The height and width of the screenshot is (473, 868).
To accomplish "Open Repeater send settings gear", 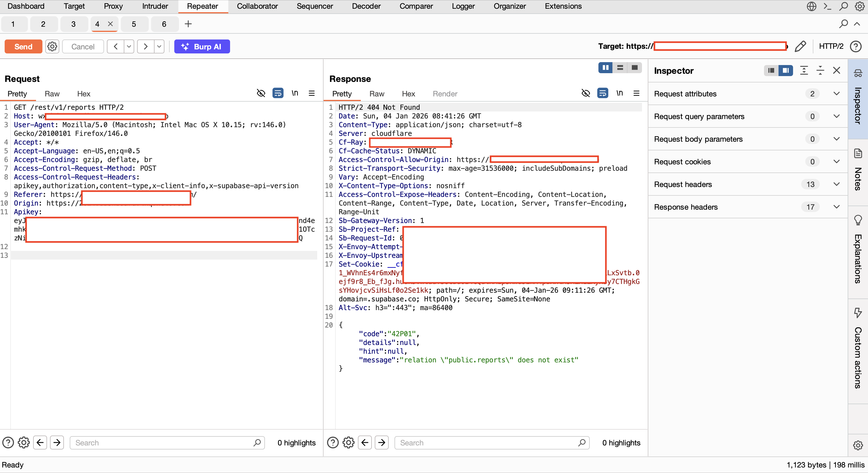I will click(x=52, y=46).
